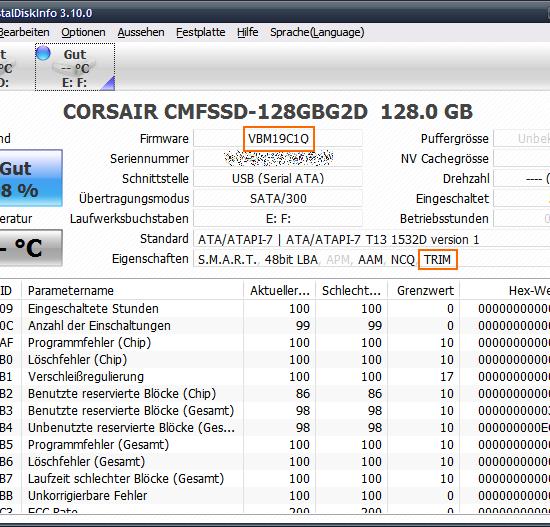Click the Laufwerksbuchstaben value E: F:
The image size is (550, 527).
point(278,219)
